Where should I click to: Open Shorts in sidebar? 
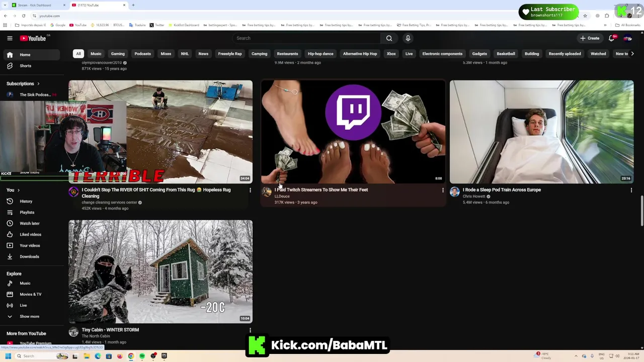coord(33,66)
